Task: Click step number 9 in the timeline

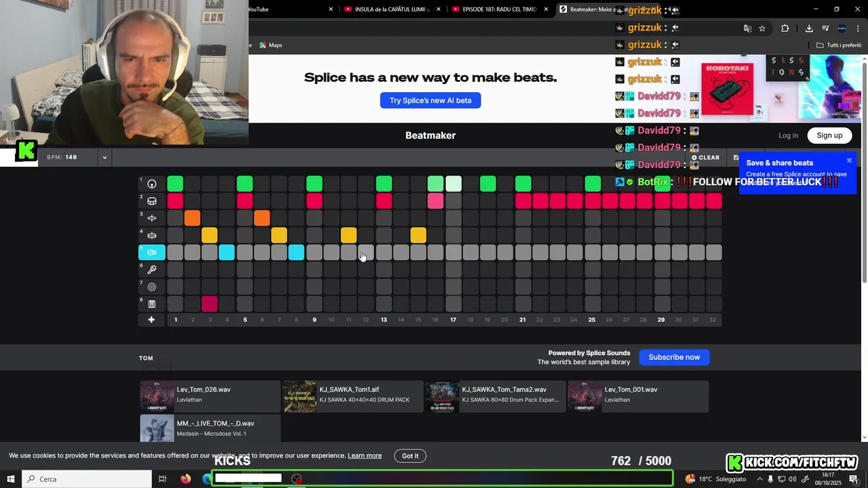Action: (314, 320)
